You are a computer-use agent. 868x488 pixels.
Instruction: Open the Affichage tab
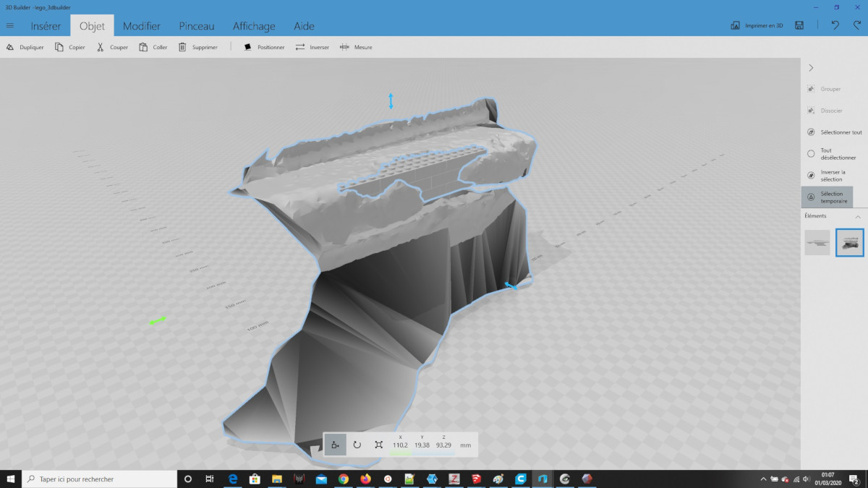click(x=254, y=26)
